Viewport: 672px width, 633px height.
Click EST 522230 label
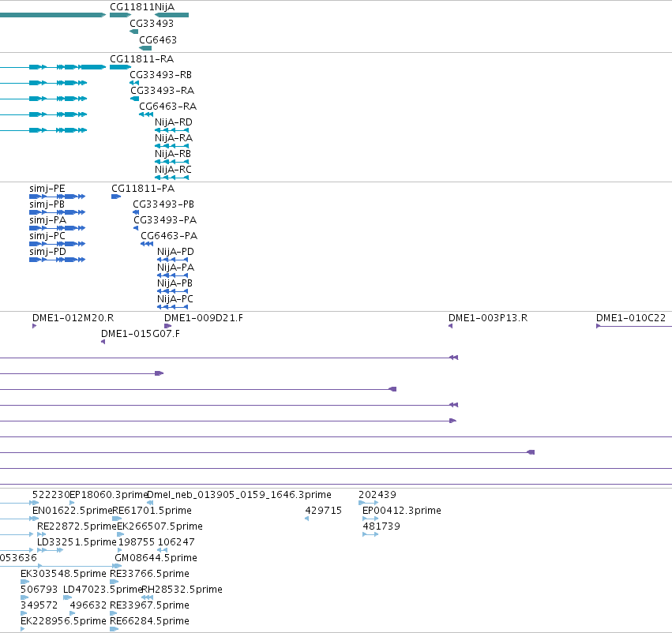[x=51, y=495]
